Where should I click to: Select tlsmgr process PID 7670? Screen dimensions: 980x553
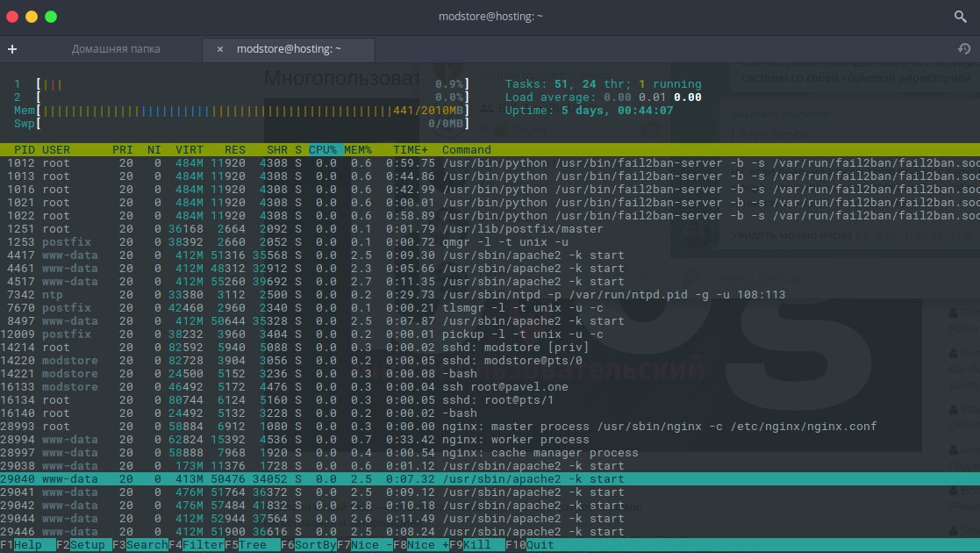[490, 308]
